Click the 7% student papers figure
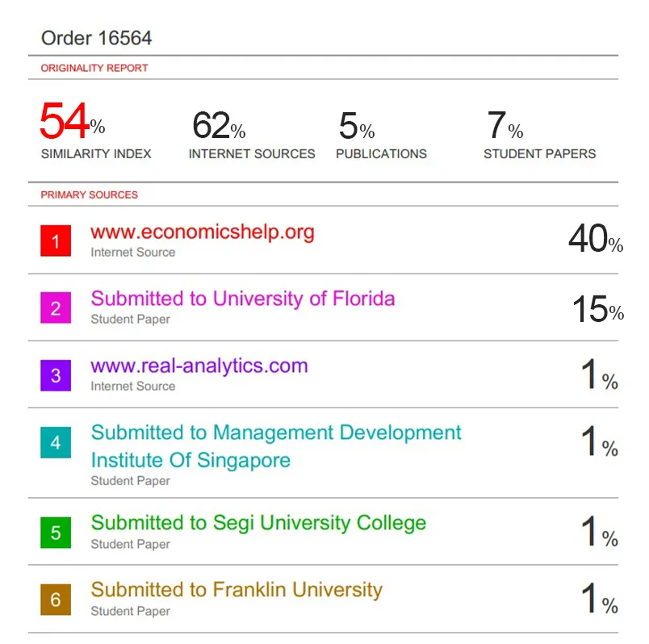649x644 pixels. 504,126
